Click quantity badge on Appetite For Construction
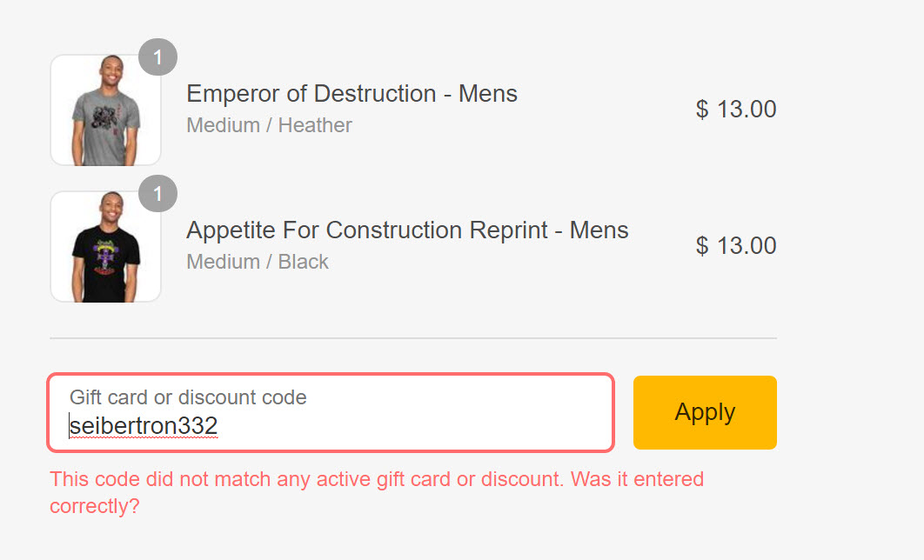Screen dimensions: 924x560 pyautogui.click(x=157, y=194)
